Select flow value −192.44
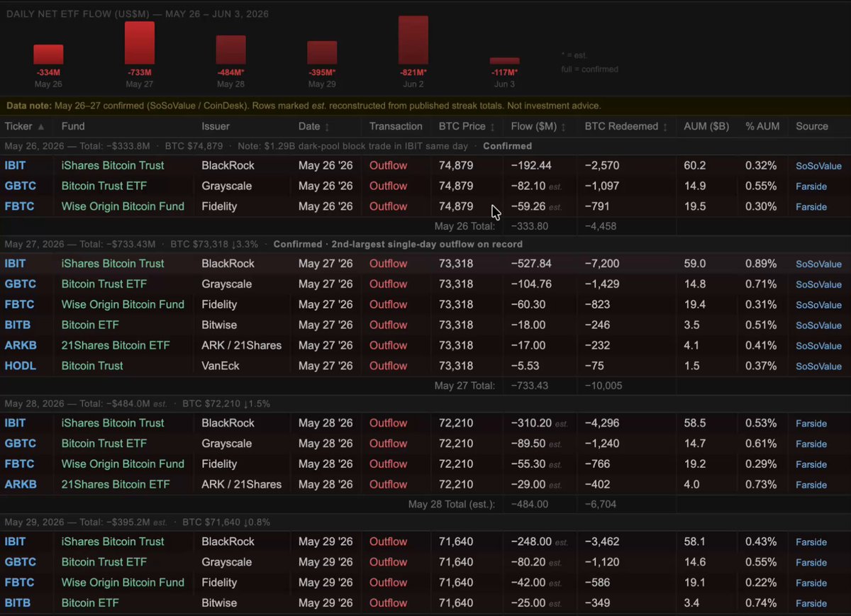The width and height of the screenshot is (851, 616). click(x=531, y=165)
